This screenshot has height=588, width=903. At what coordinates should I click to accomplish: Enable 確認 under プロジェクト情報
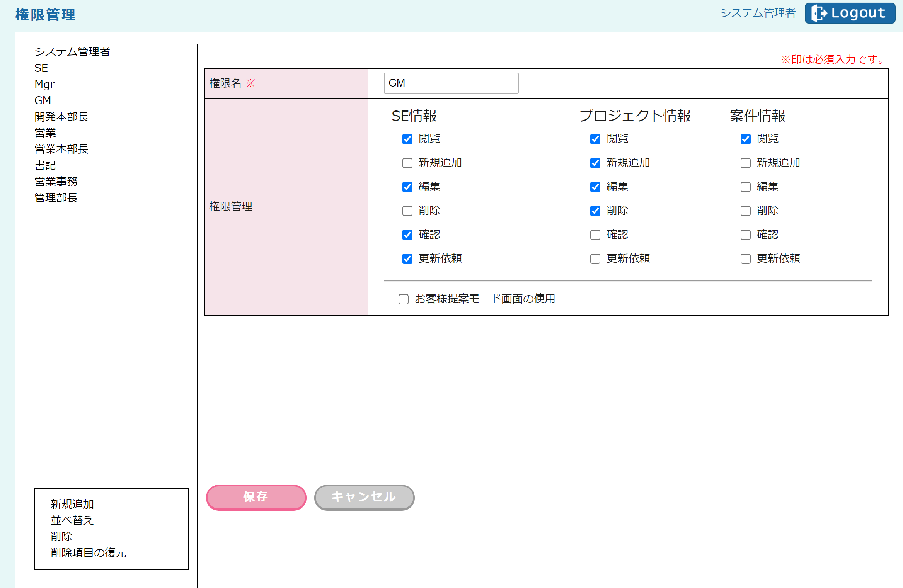[x=595, y=235]
